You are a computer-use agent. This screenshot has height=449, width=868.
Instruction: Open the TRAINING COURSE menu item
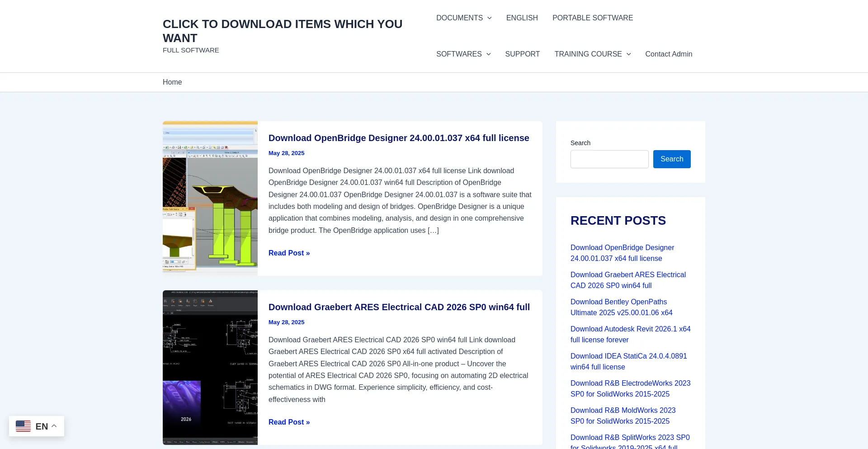pos(588,54)
